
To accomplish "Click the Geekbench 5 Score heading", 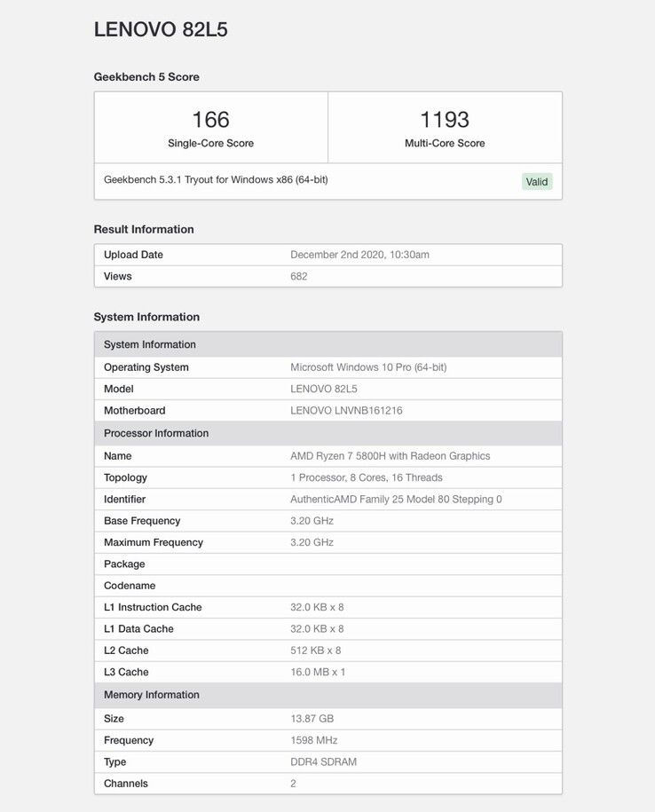I will click(x=146, y=77).
